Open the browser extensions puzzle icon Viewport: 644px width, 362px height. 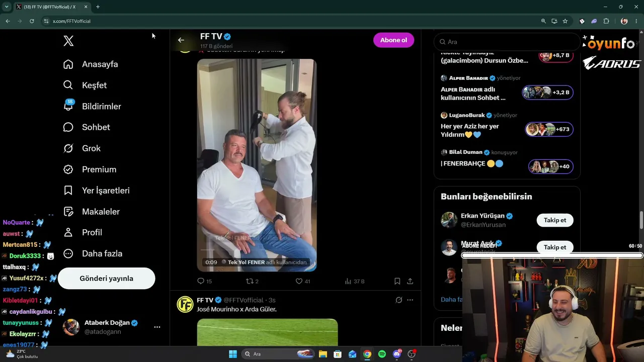click(606, 21)
